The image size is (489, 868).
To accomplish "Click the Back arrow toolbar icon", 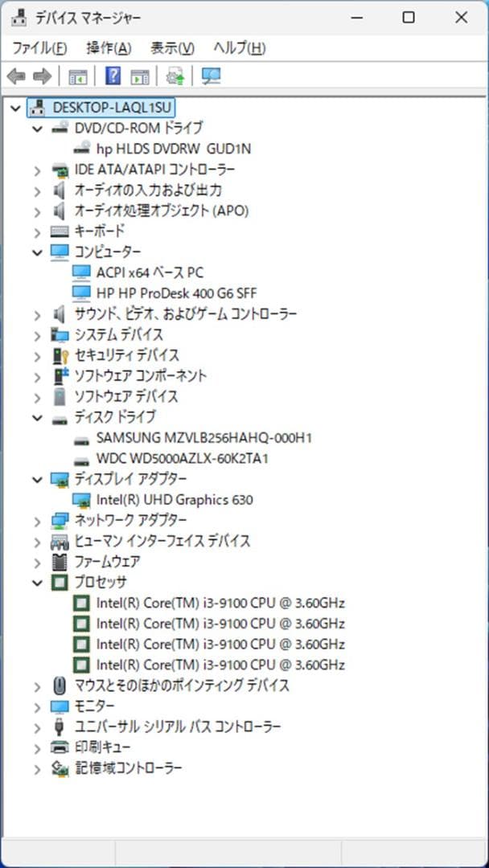I will pos(16,76).
